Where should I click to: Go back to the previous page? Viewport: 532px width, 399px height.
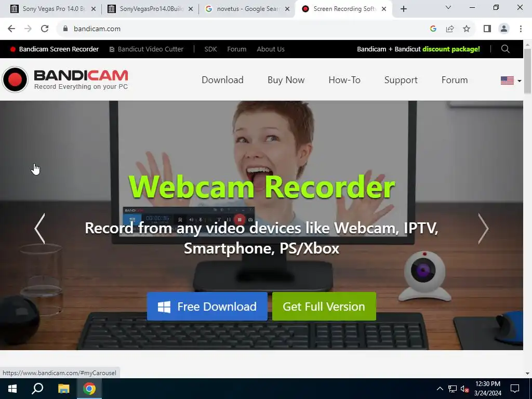[11, 29]
